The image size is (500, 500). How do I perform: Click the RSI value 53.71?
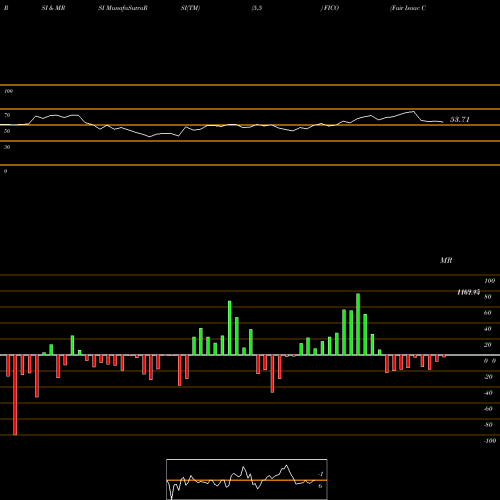click(460, 119)
